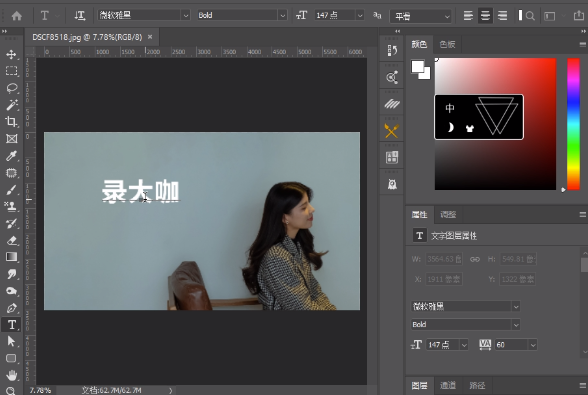Toggle text orientation button
The height and width of the screenshot is (395, 588).
point(80,15)
